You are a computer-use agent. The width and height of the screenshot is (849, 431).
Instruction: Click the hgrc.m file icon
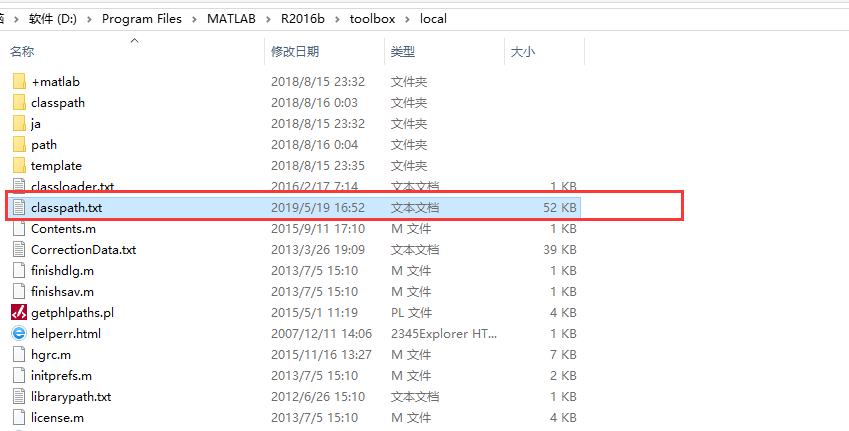pyautogui.click(x=19, y=355)
